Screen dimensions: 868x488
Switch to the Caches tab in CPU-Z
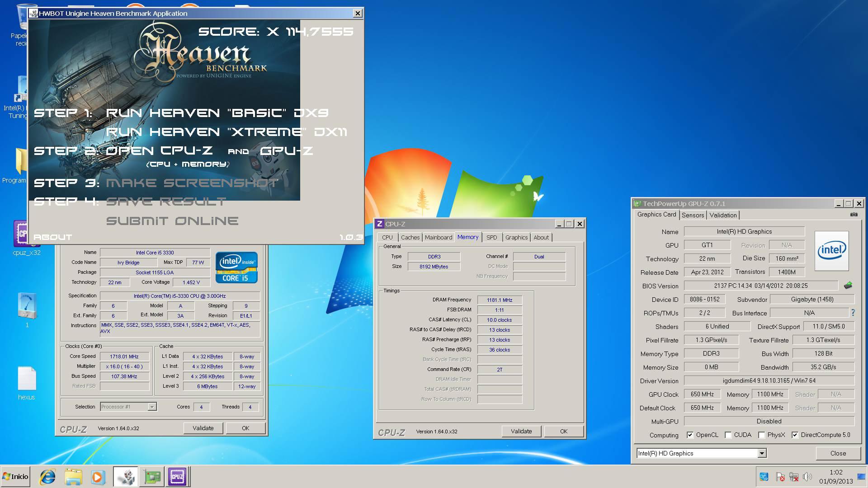[410, 237]
